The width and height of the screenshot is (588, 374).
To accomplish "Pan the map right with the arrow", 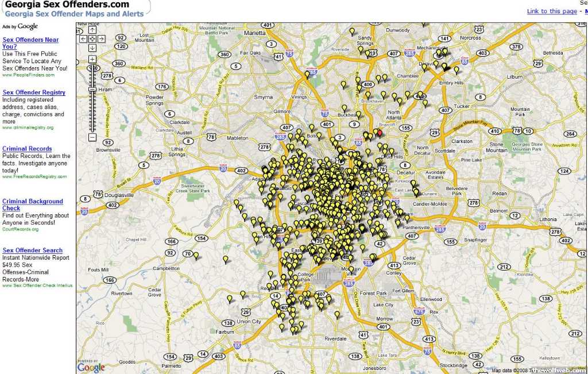I will (x=101, y=39).
